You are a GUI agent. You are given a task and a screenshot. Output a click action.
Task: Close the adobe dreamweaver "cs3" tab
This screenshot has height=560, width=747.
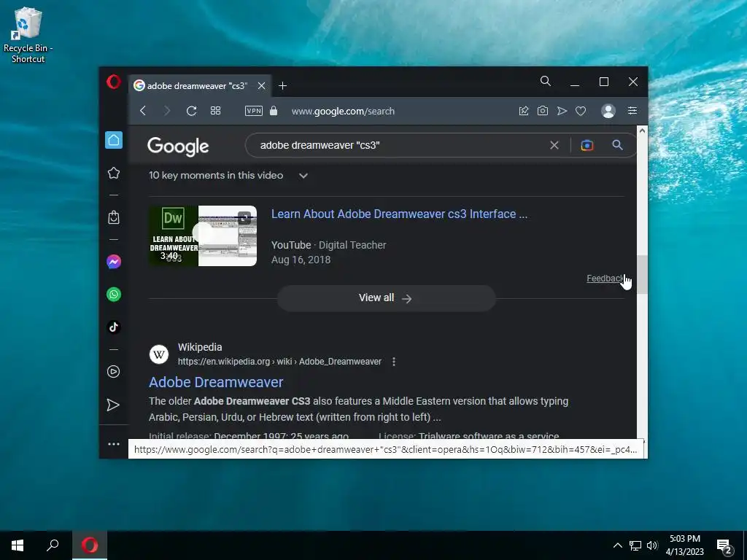point(262,86)
